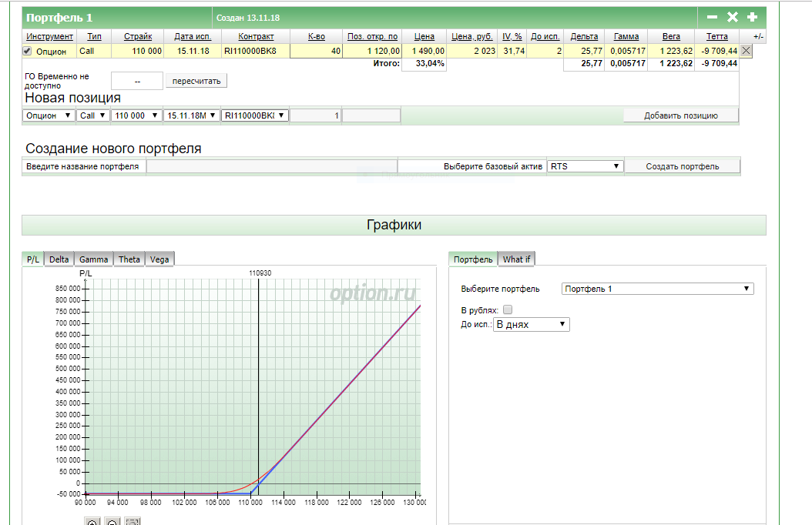Screen dimensions: 812x525
Task: Click the white plus icon in portfolio header
Action: (753, 17)
